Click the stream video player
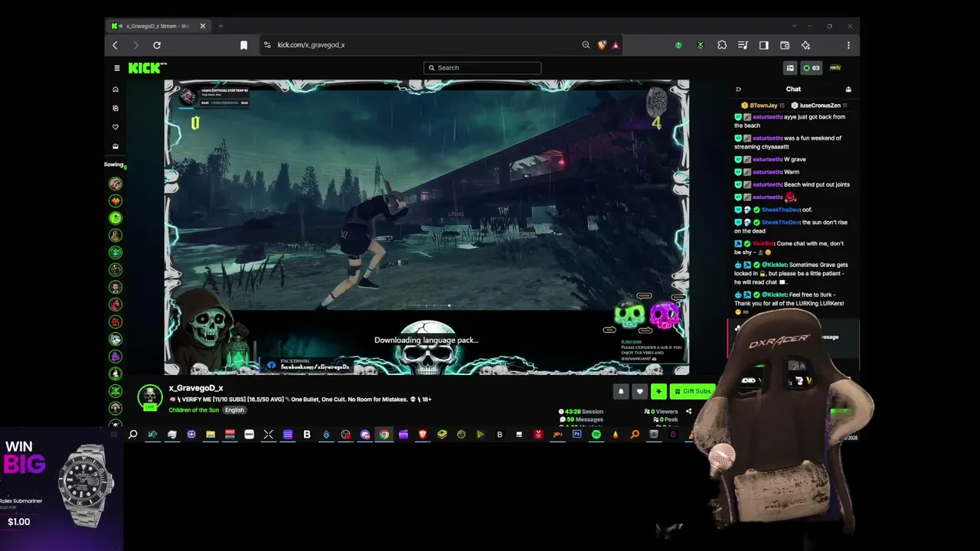Screen dimensions: 980x551 coord(426,227)
